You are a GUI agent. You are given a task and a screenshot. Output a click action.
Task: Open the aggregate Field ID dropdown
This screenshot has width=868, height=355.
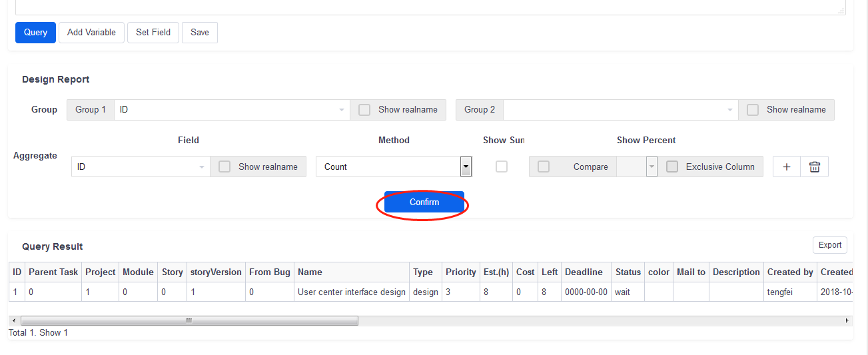pos(141,167)
